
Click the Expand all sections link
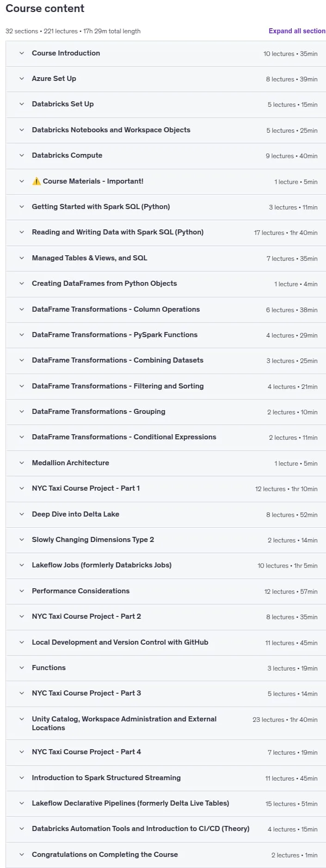(297, 31)
